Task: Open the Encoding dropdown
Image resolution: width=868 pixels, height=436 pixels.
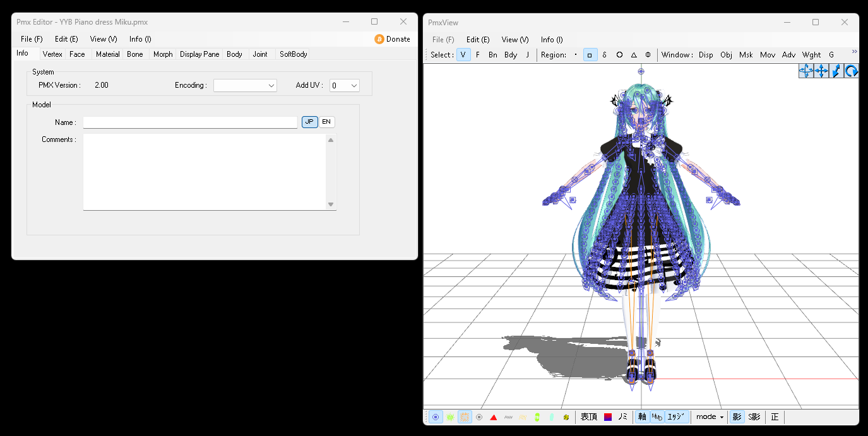Action: coord(245,85)
